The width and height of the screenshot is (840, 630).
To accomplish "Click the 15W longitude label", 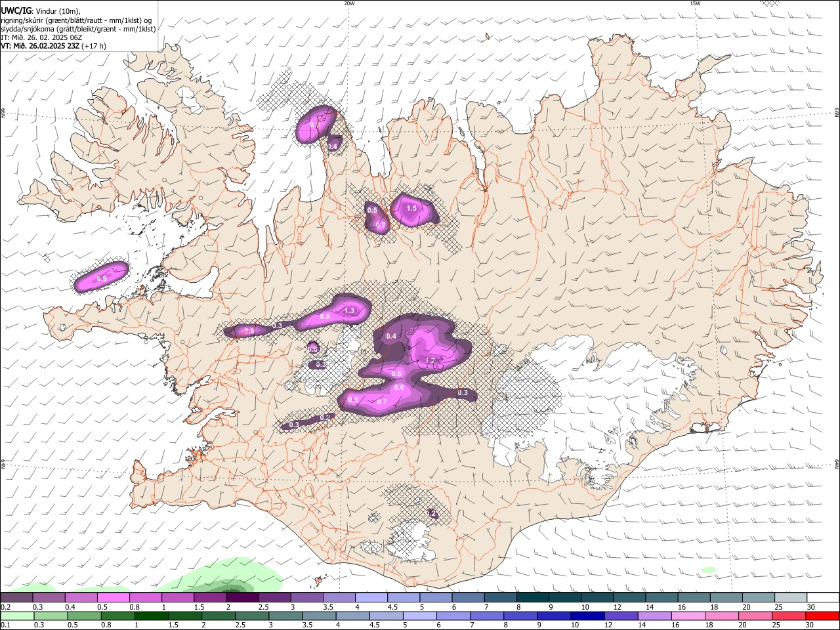I will 694,3.
